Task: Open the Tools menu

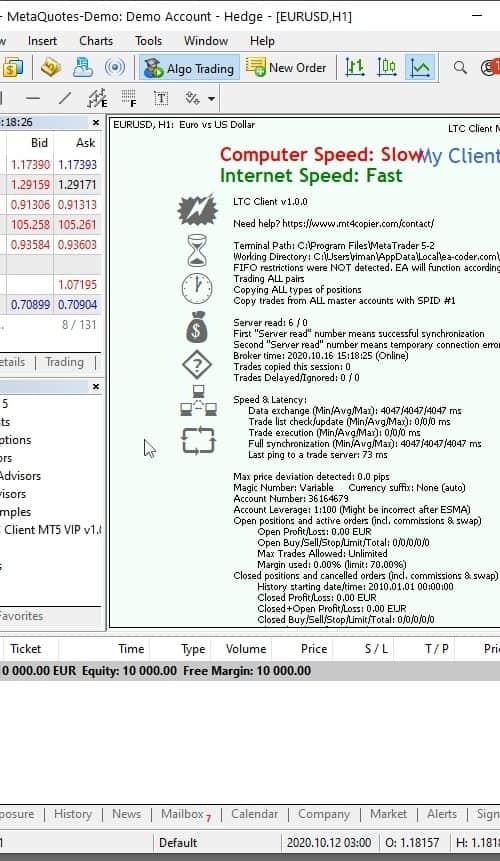Action: tap(149, 41)
